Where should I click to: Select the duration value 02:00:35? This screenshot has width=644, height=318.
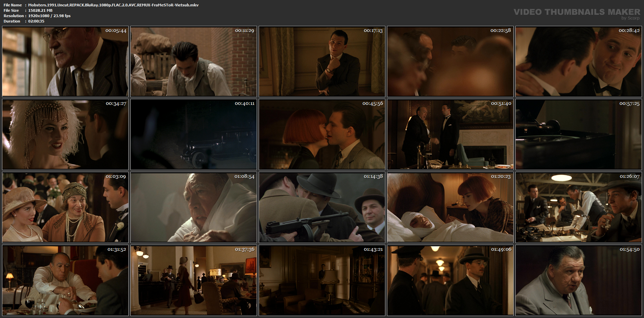pos(36,21)
